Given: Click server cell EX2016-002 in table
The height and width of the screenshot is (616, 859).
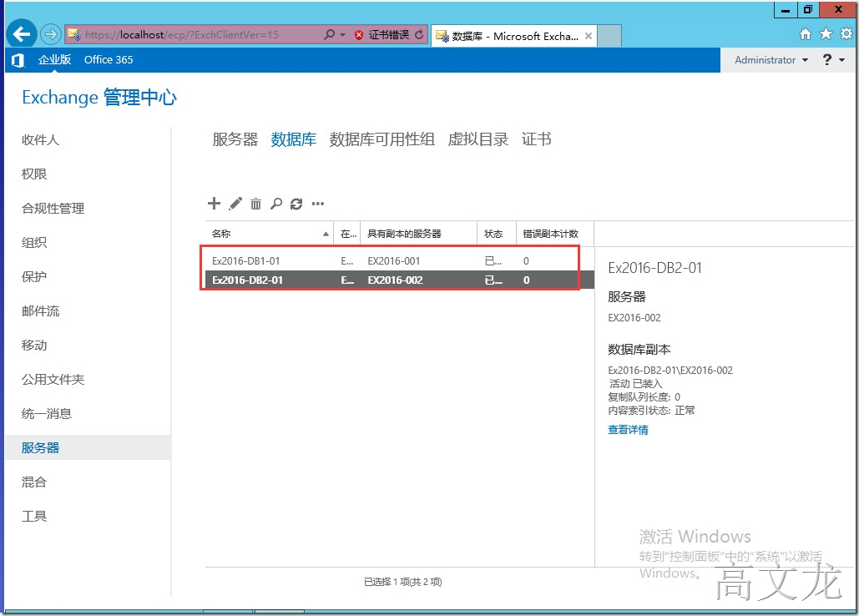Looking at the screenshot, I should click(x=395, y=280).
